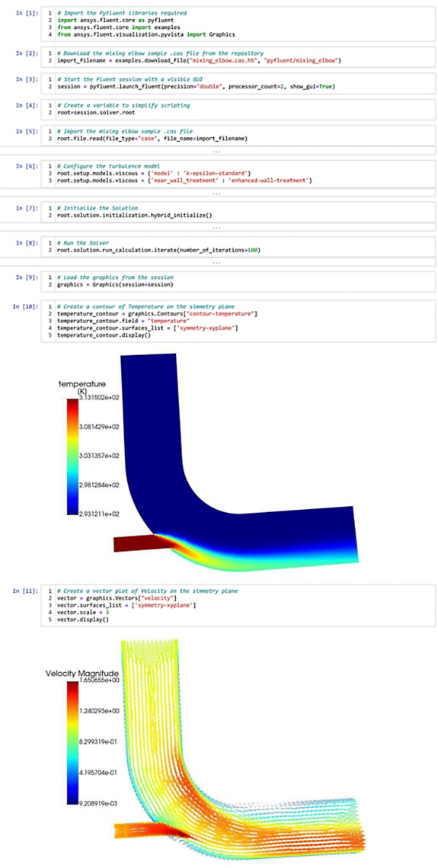Click the examples.download_file code cell
438x868 pixels.
coord(238,56)
